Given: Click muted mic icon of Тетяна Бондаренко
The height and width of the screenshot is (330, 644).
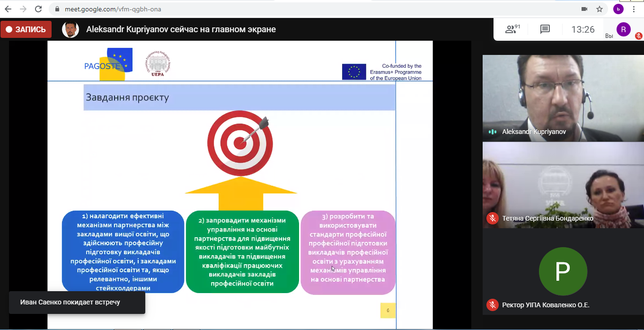Looking at the screenshot, I should (493, 218).
